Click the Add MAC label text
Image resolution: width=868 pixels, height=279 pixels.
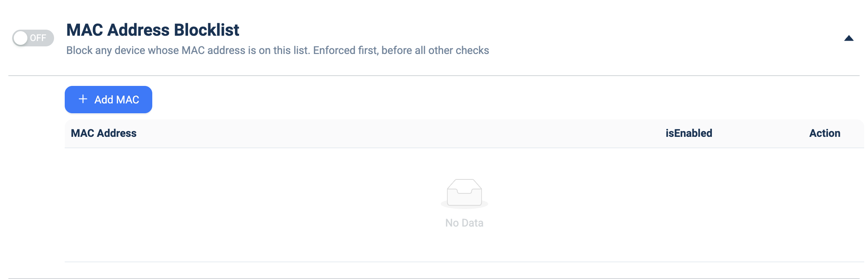coord(117,100)
